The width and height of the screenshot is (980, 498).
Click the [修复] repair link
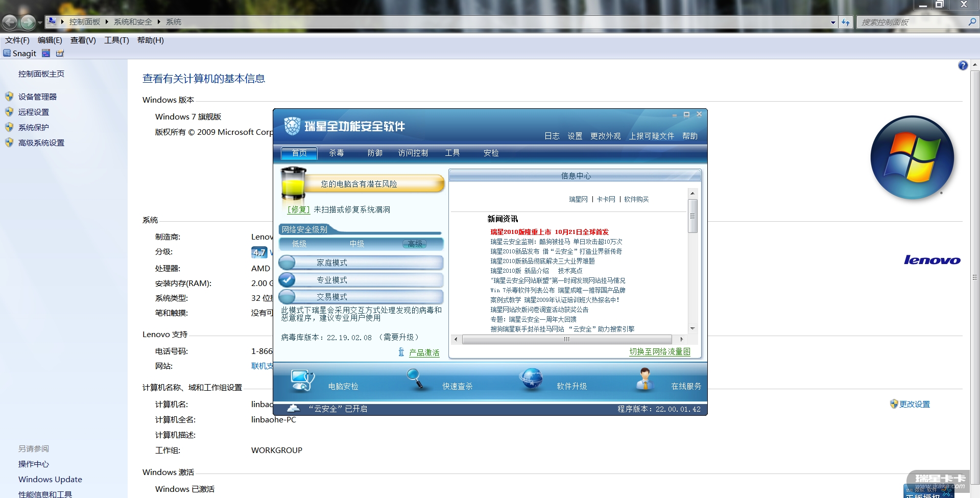[x=298, y=209]
